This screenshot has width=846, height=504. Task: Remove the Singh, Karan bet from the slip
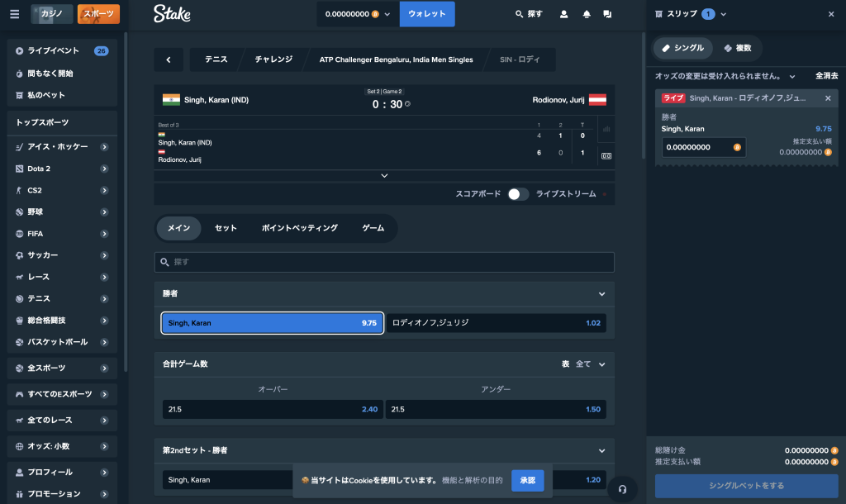[828, 98]
